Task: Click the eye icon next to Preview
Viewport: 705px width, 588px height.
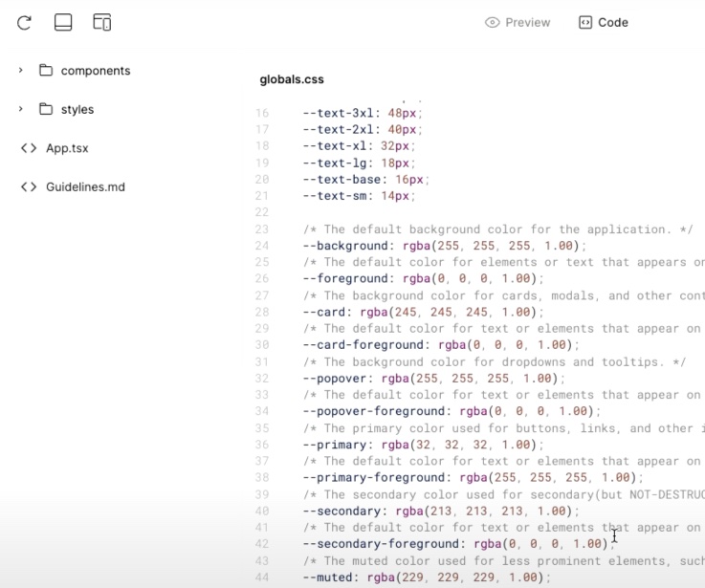Action: point(493,23)
